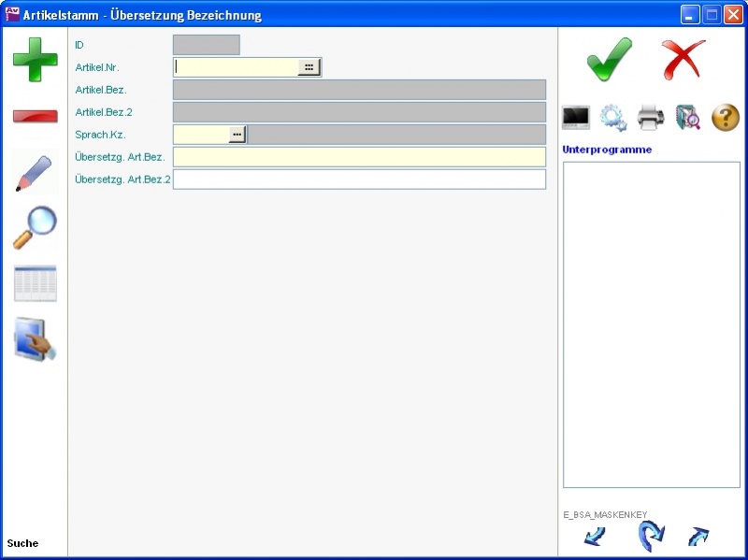Open settings with the blue gear icon
Screen dimensions: 748x560
coord(612,118)
